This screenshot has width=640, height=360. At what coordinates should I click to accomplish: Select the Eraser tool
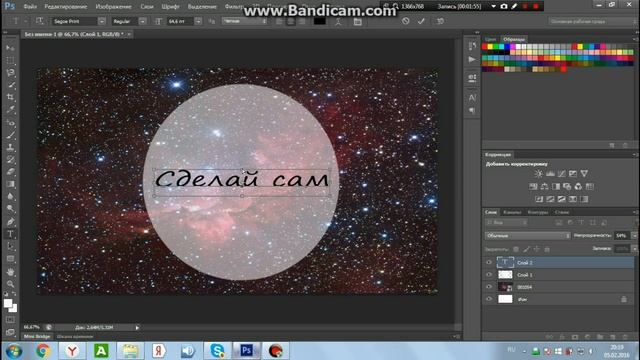tap(10, 171)
